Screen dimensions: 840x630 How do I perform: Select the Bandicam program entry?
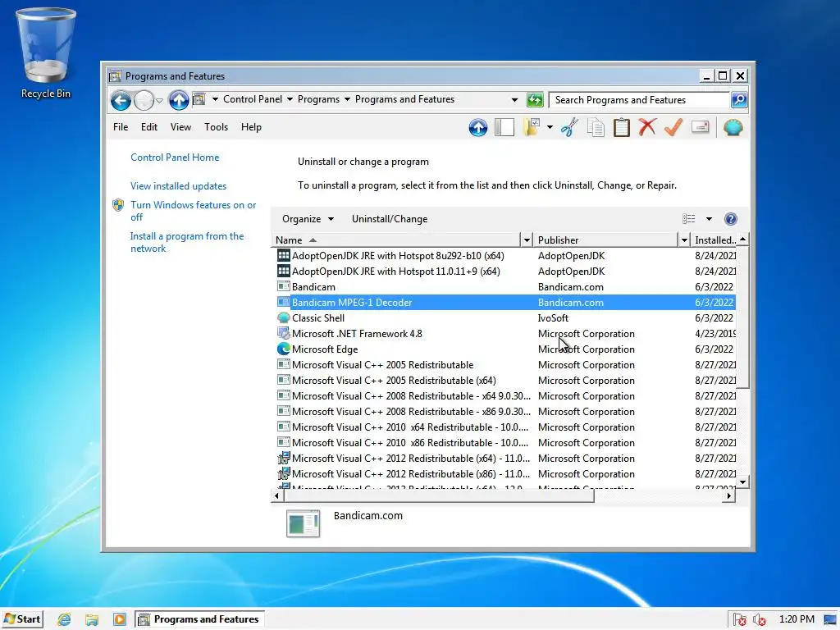pyautogui.click(x=505, y=286)
